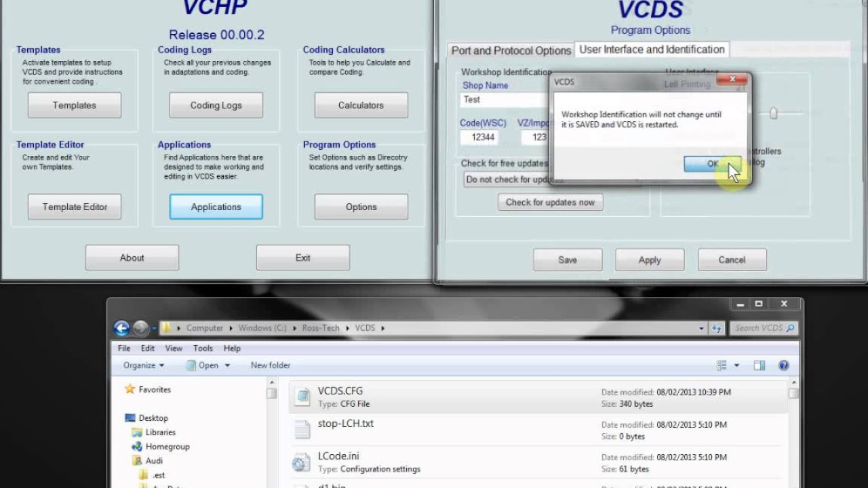Close the VCDS message dialog with the red X

[732, 80]
